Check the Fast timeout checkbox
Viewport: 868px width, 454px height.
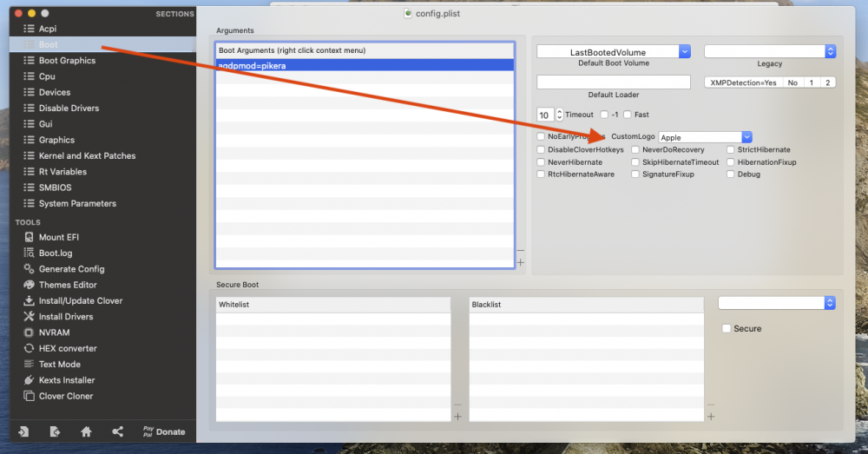point(628,115)
